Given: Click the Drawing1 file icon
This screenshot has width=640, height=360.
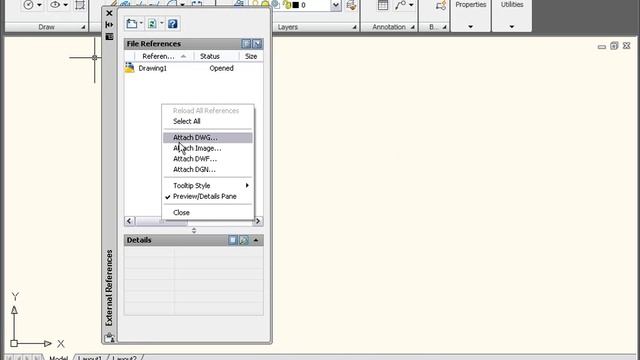Looking at the screenshot, I should 130,68.
